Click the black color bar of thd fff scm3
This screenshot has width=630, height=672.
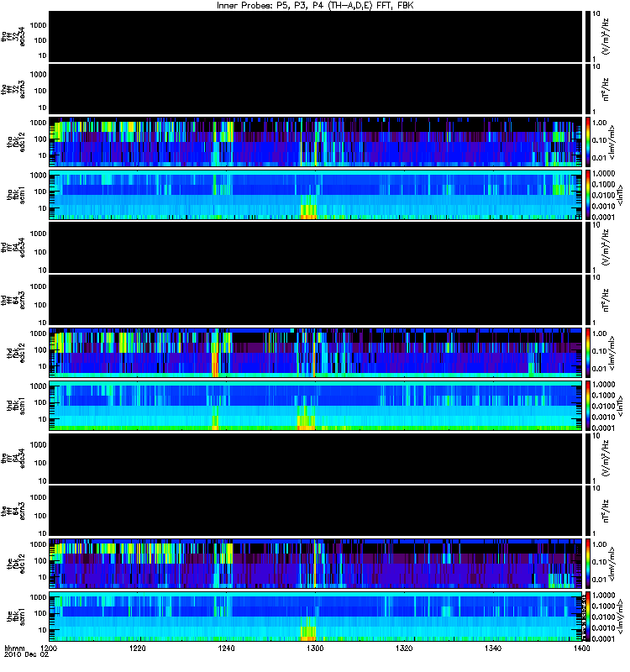coord(587,300)
